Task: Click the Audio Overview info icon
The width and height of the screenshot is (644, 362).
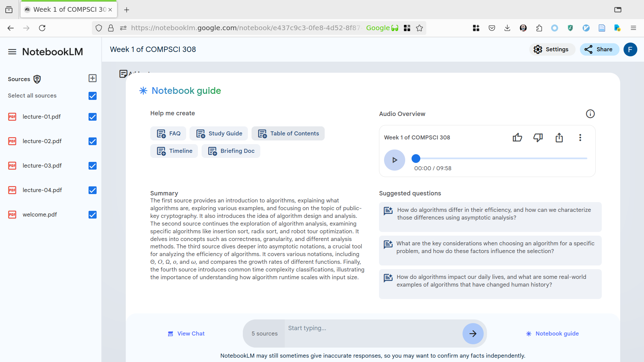Action: [590, 114]
